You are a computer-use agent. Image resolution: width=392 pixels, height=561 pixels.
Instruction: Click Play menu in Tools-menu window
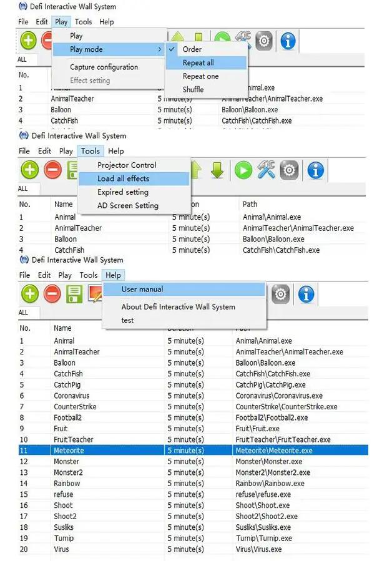click(x=66, y=151)
